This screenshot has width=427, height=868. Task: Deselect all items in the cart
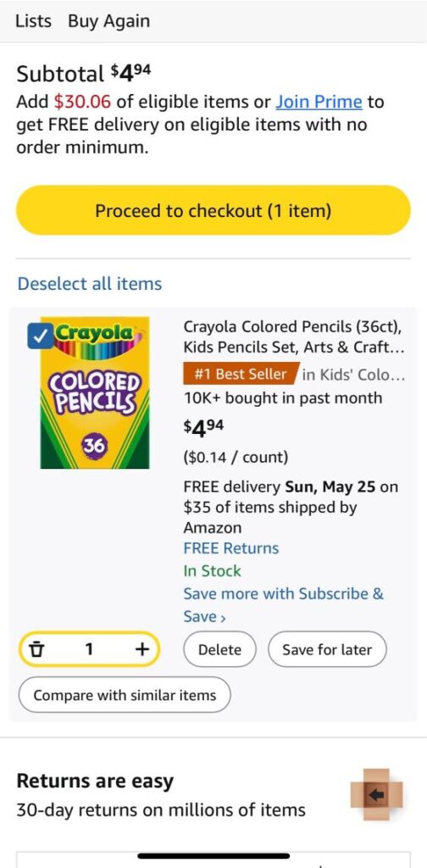pos(90,283)
